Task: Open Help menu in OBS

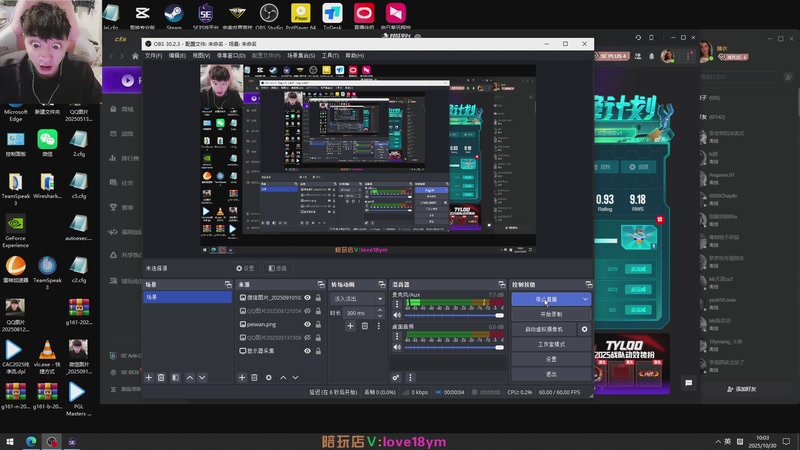Action: pyautogui.click(x=355, y=56)
